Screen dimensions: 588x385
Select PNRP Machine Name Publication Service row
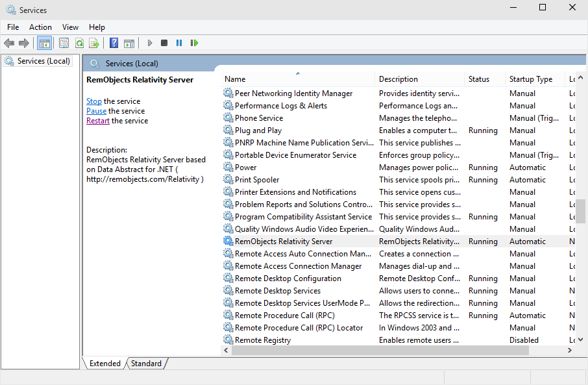coord(398,143)
